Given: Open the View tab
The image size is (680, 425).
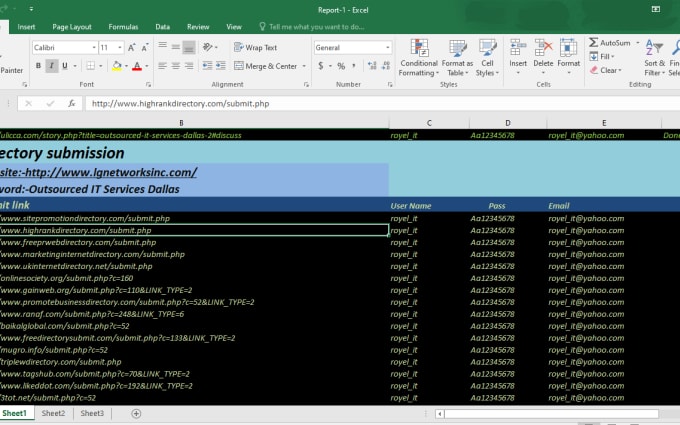Looking at the screenshot, I should click(x=234, y=27).
